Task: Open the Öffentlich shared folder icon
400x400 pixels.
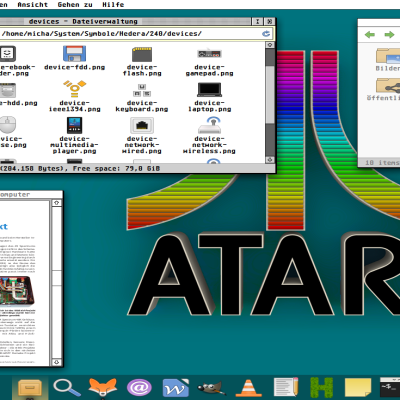Action: (x=388, y=85)
